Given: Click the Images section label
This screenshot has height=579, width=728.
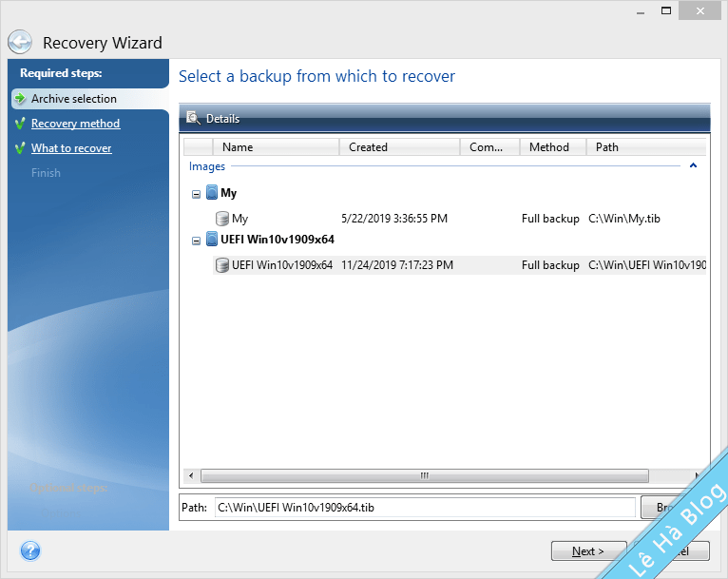Looking at the screenshot, I should [x=206, y=166].
